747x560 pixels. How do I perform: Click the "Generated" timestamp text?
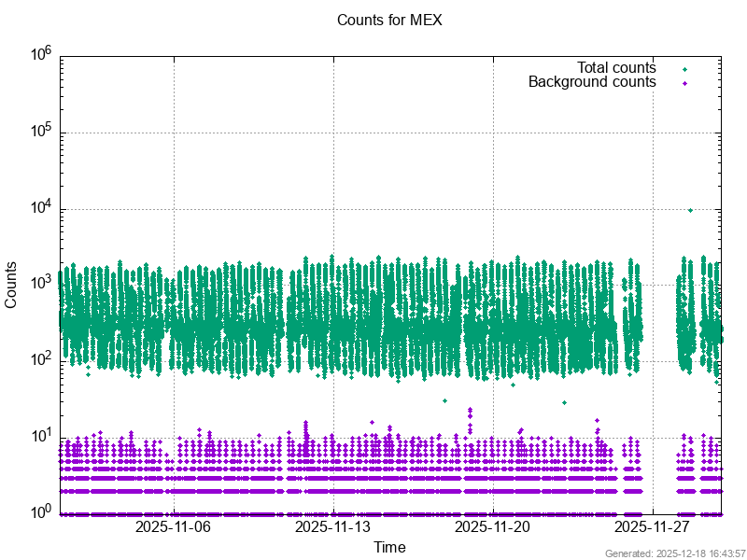675,553
